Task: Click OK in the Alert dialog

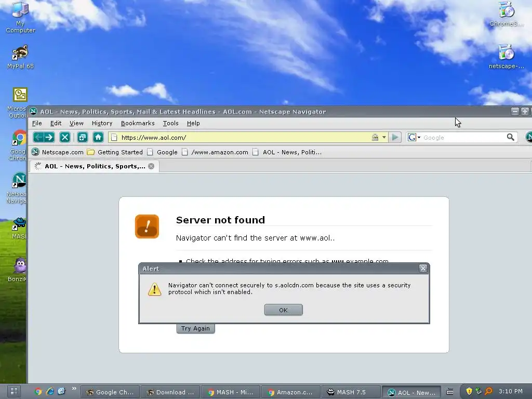Action: click(x=283, y=310)
